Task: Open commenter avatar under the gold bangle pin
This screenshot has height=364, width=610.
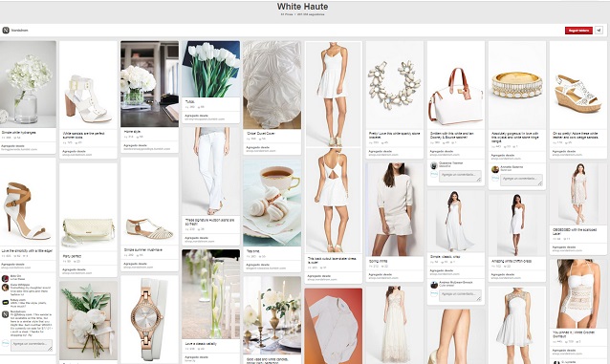Action: coord(495,169)
